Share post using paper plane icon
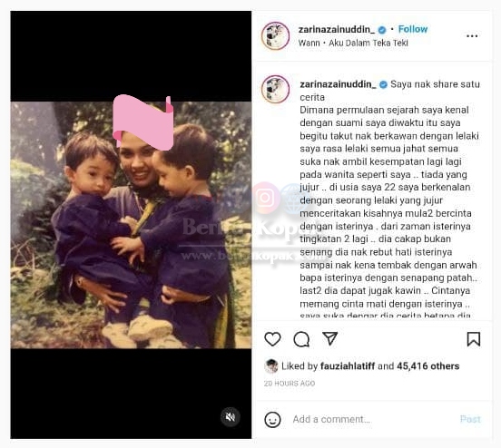501x448 pixels. tap(329, 338)
